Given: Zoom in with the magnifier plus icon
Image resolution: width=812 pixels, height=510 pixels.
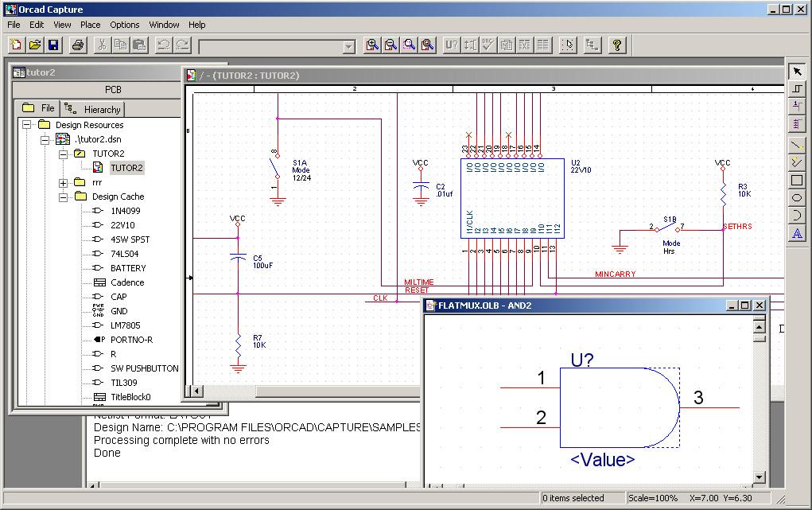Looking at the screenshot, I should click(x=372, y=45).
